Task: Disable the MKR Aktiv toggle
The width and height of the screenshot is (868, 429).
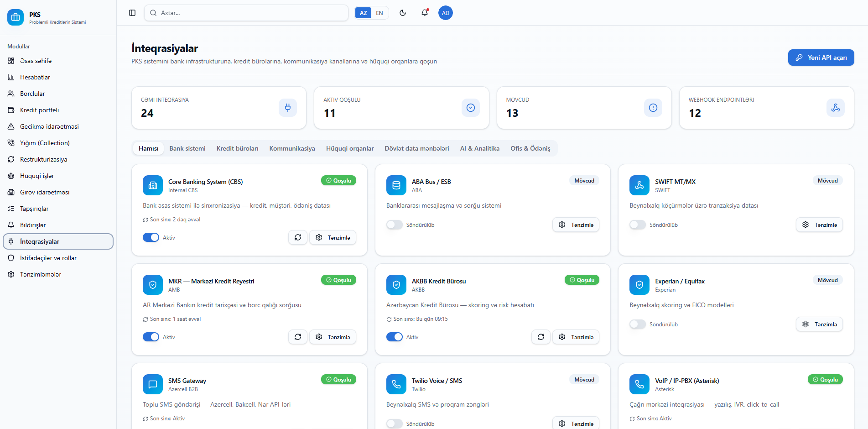Action: coord(151,337)
